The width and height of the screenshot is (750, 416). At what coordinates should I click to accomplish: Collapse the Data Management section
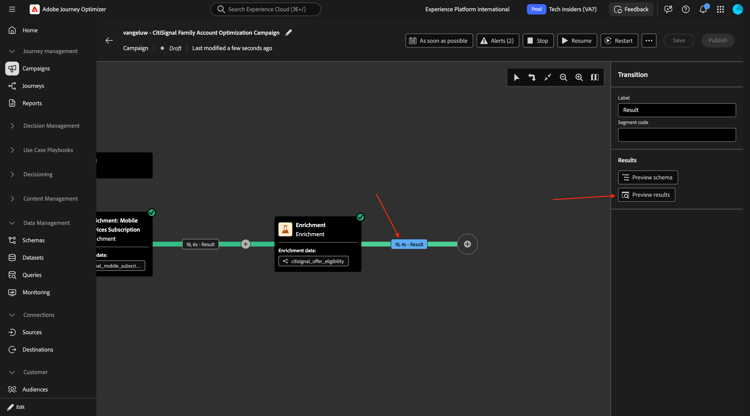click(12, 223)
